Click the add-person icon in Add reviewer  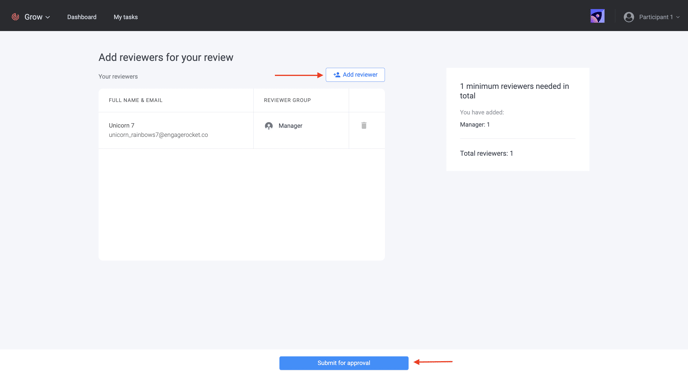pos(337,75)
